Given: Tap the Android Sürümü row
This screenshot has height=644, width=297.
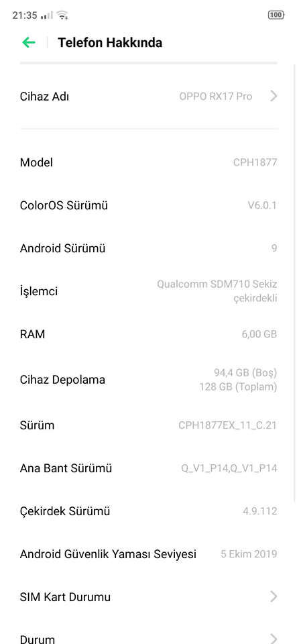Looking at the screenshot, I should tap(149, 248).
